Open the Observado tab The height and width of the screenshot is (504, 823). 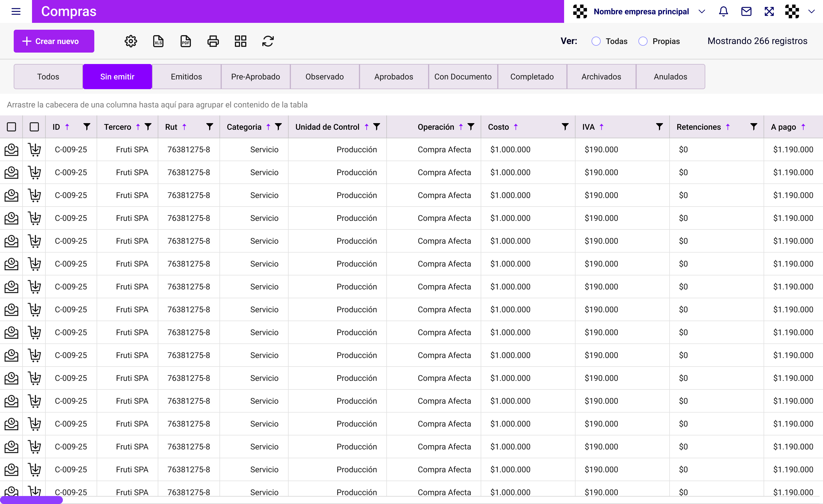pyautogui.click(x=325, y=77)
